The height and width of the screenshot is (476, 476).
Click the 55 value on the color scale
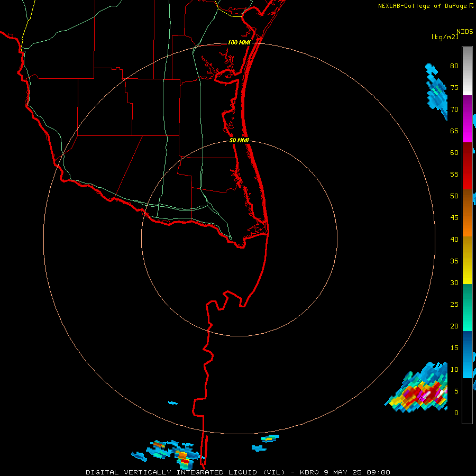tap(454, 174)
